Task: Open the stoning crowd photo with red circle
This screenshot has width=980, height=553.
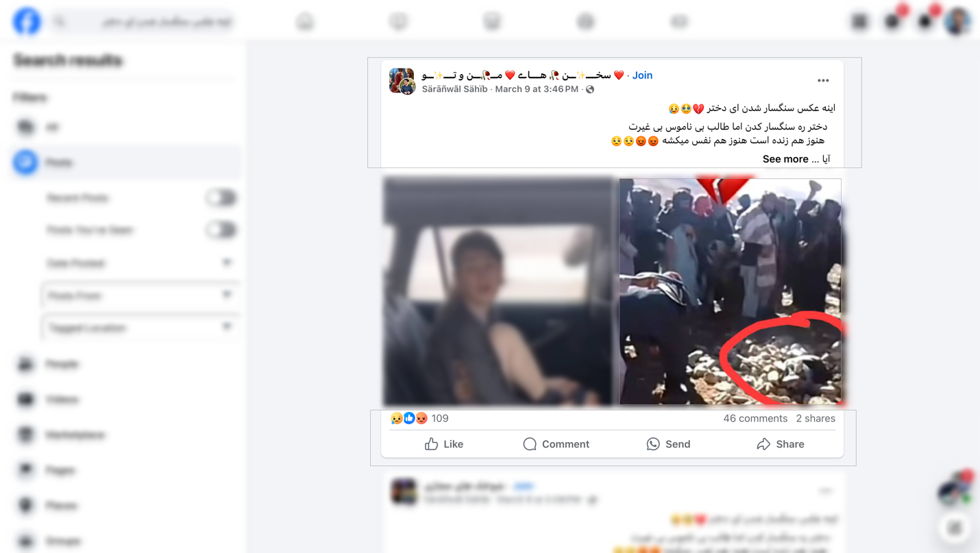Action: pyautogui.click(x=730, y=291)
